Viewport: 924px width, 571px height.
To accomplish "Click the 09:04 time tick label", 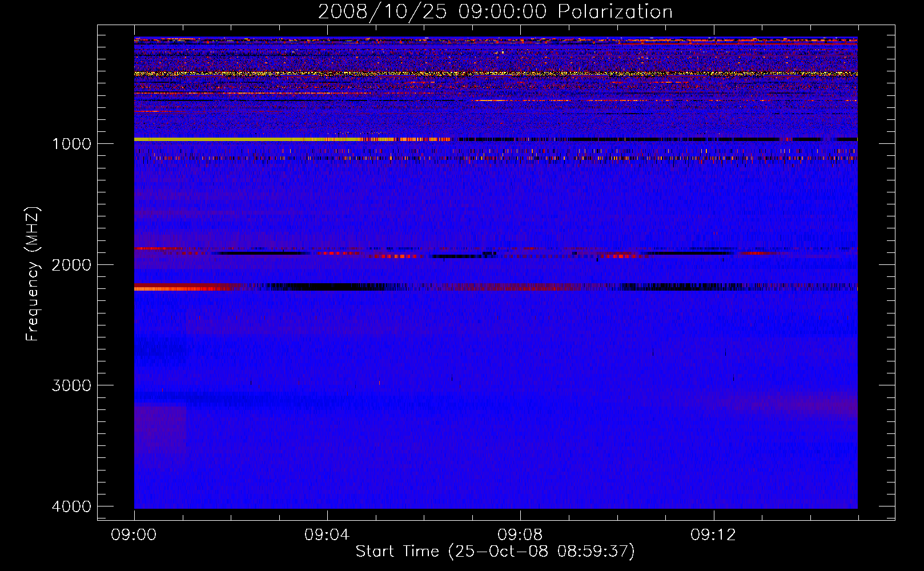I will 327,535.
